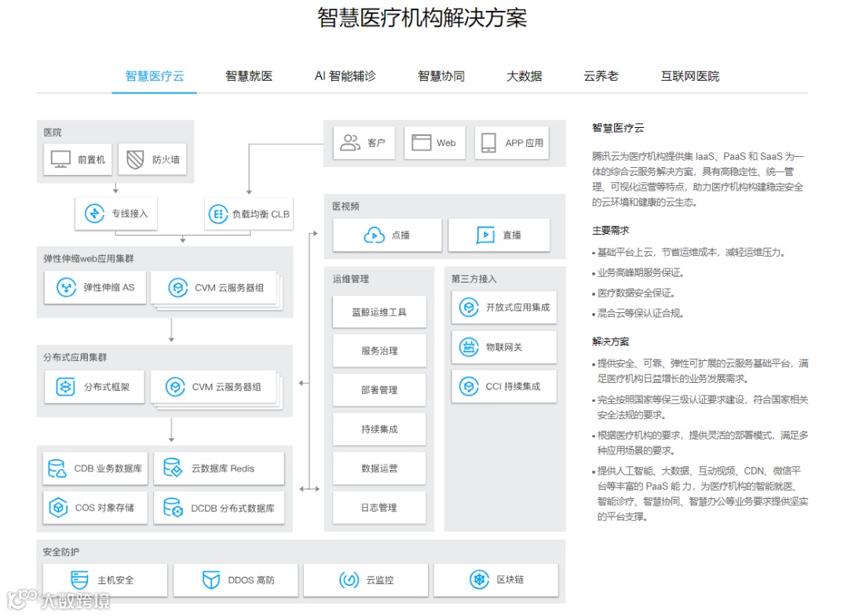Click the DCDB 分布式数据库 icon
The height and width of the screenshot is (616, 848).
pos(173,508)
